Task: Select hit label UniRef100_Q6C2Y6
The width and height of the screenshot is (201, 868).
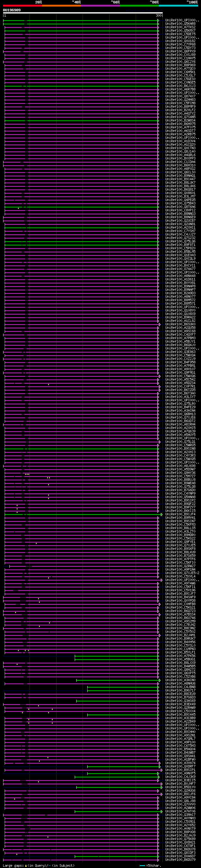Action: (180, 62)
